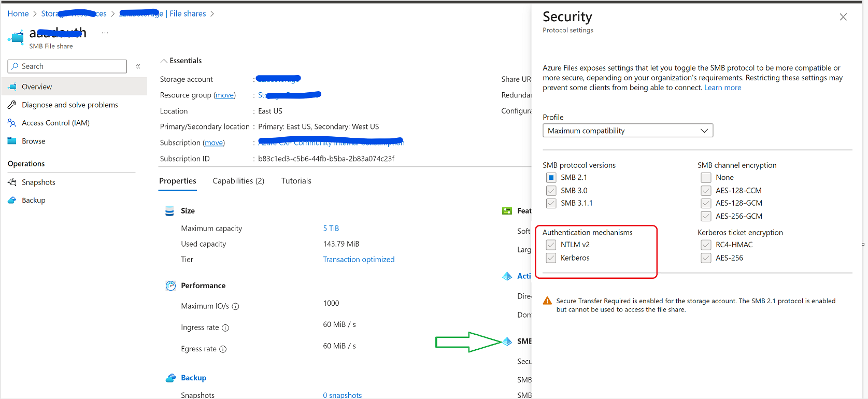Click the Ingress rate info icon
Image resolution: width=868 pixels, height=399 pixels.
225,327
